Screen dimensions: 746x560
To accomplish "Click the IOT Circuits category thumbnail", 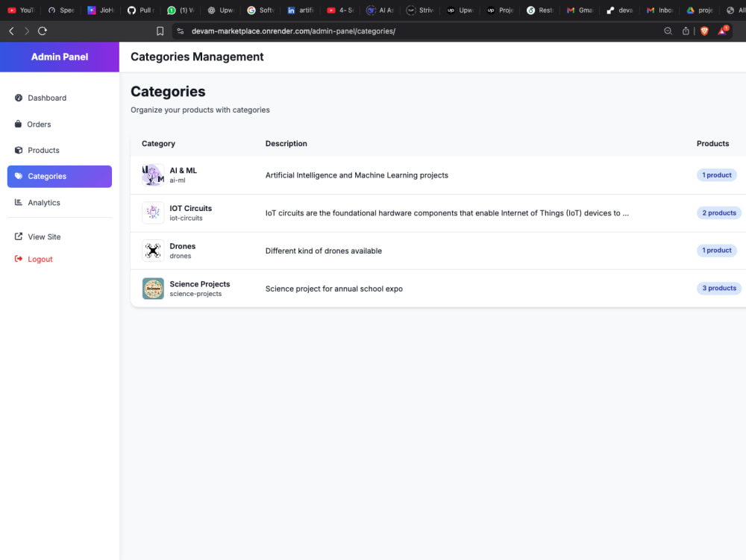I will click(153, 213).
